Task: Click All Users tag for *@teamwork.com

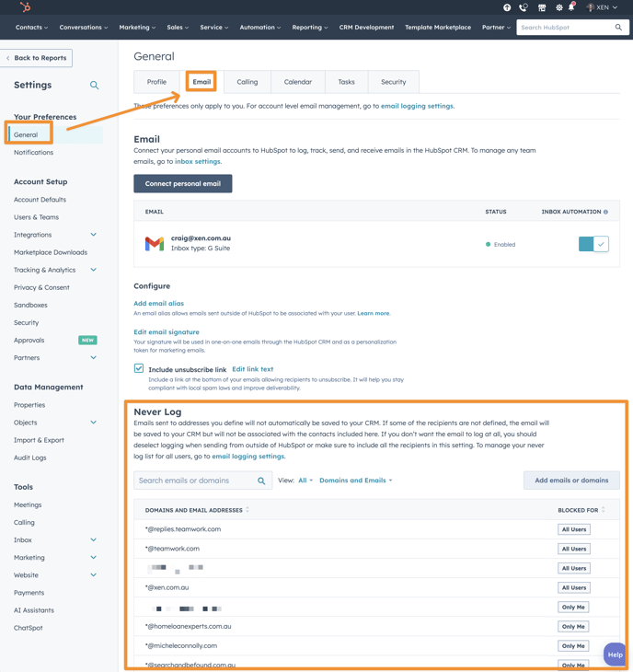Action: click(574, 549)
